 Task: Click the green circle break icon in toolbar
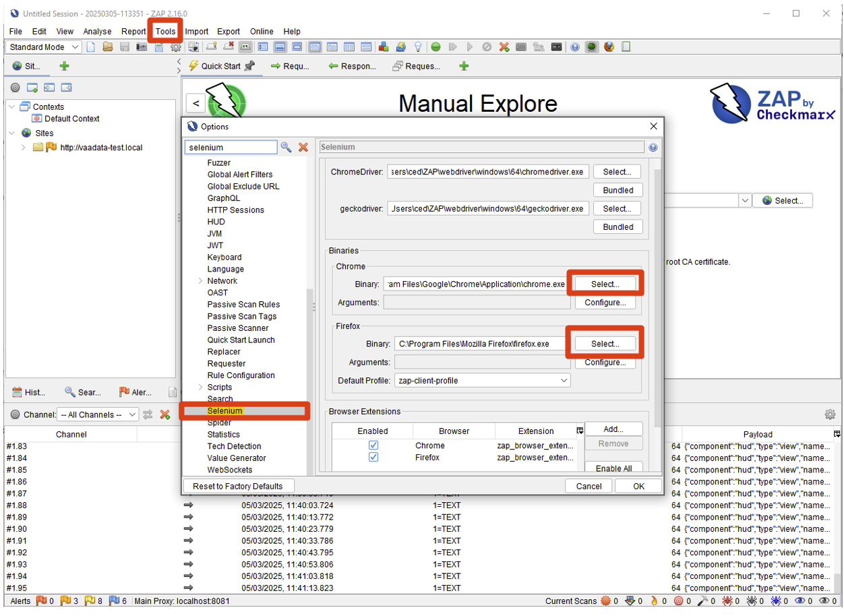(436, 47)
